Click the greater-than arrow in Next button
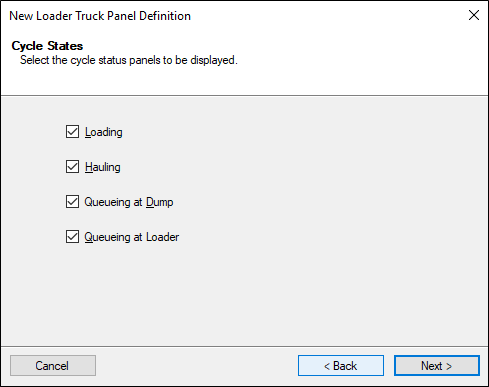Image resolution: width=489 pixels, height=387 pixels. click(x=449, y=366)
